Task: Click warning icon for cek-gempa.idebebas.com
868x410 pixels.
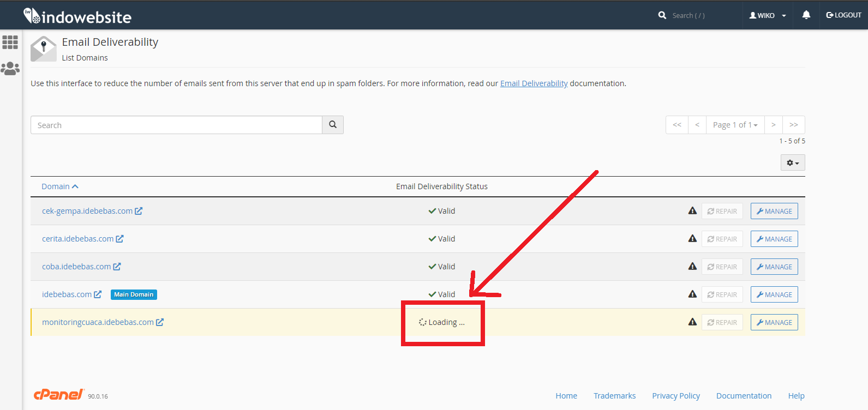Action: pyautogui.click(x=692, y=211)
